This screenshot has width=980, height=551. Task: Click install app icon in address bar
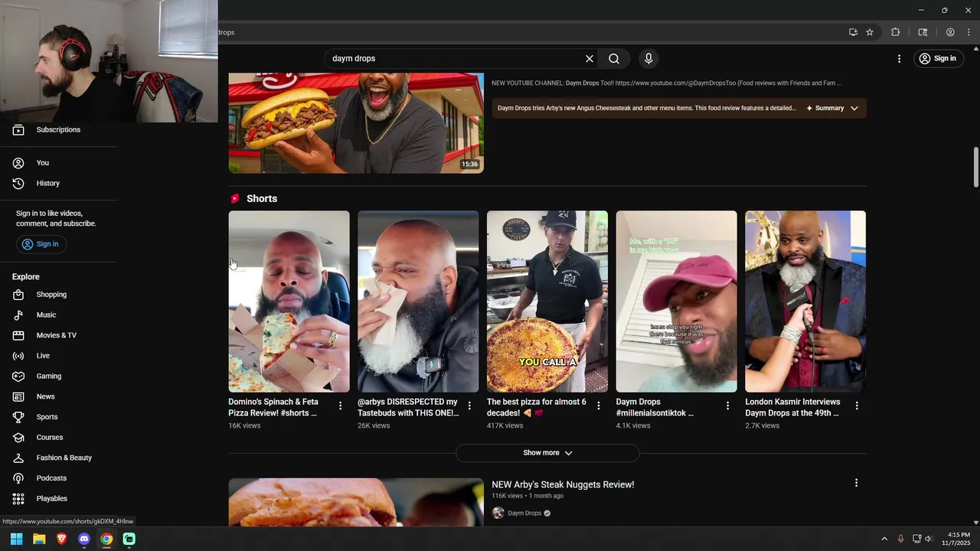click(x=853, y=32)
